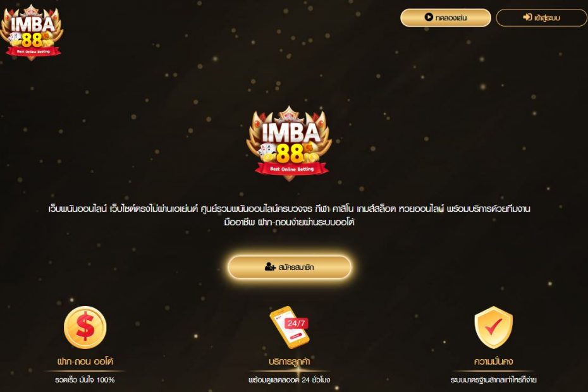Click the gold shield checkmark icon
Image resolution: width=588 pixels, height=392 pixels.
click(x=494, y=327)
